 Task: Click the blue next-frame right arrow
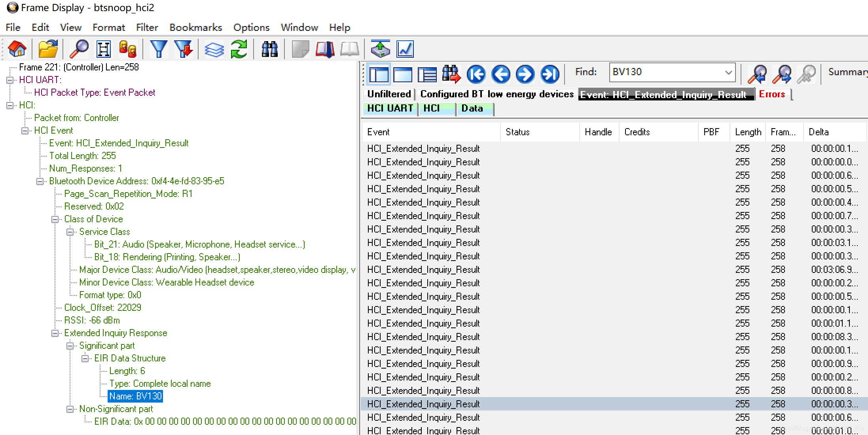(x=525, y=74)
